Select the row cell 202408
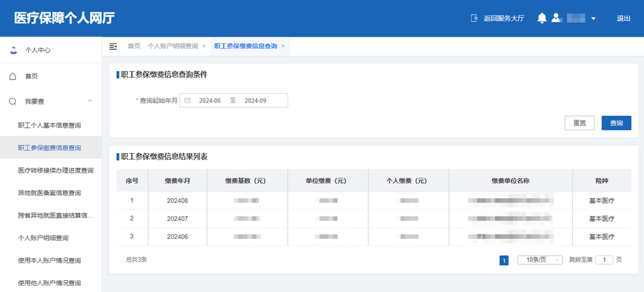 177,201
